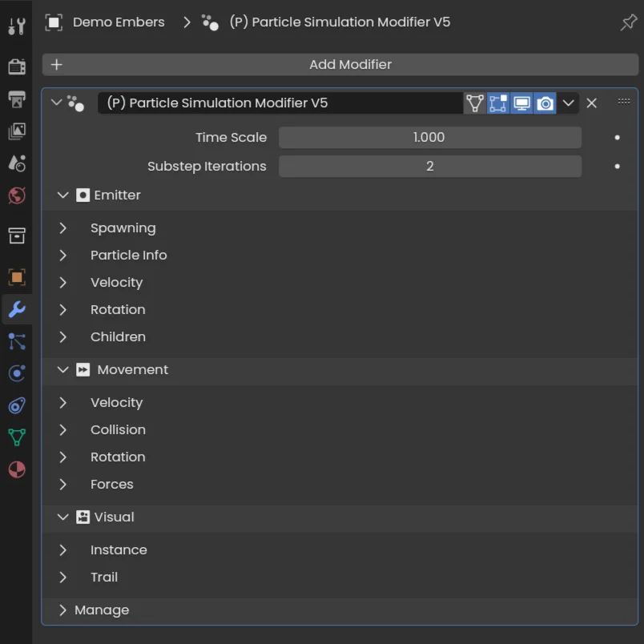Screen dimensions: 644x644
Task: Pin the properties editor context
Action: 629,22
